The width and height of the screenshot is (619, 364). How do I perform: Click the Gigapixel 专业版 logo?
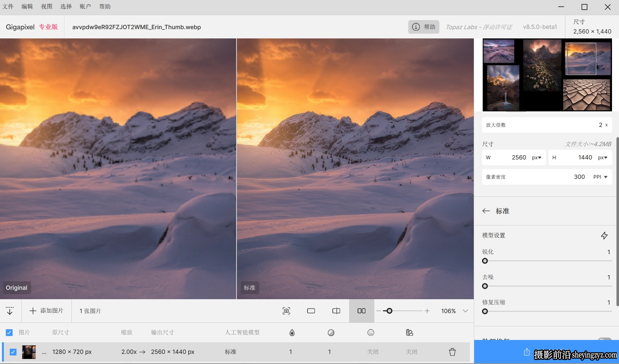(x=32, y=27)
